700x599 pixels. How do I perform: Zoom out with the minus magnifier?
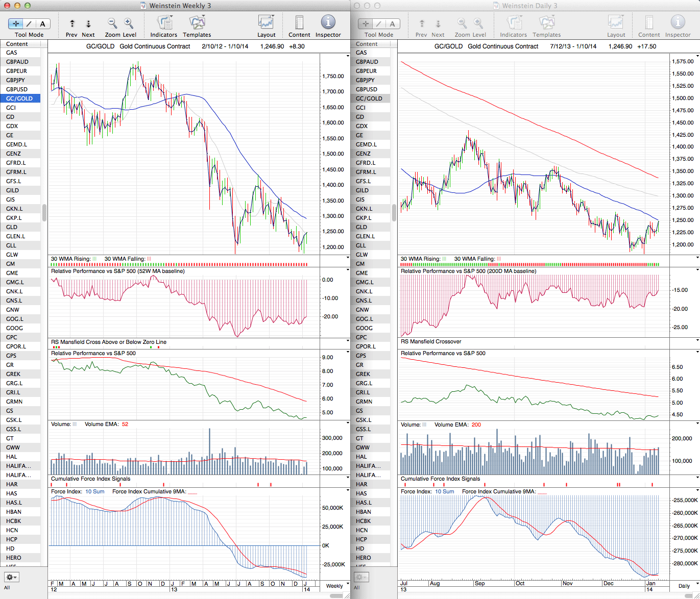[112, 23]
